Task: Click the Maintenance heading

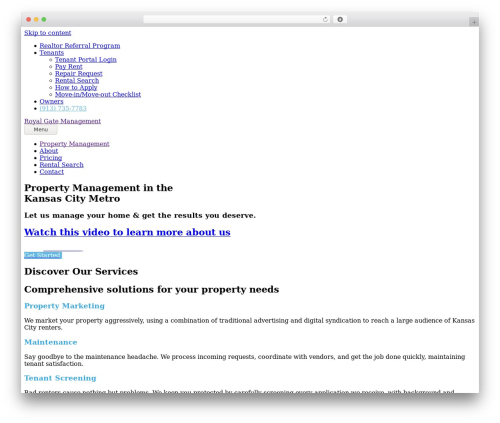Action: click(51, 342)
